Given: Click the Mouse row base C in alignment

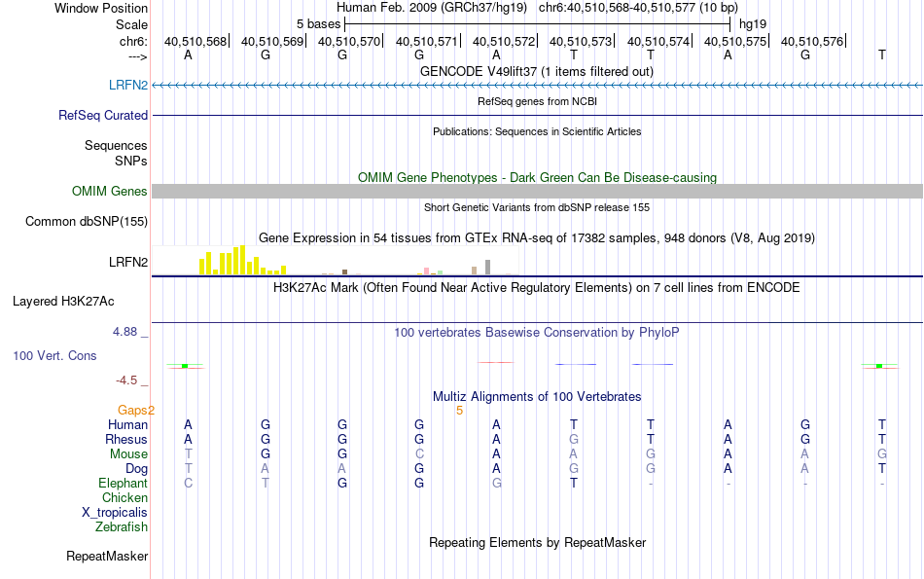Looking at the screenshot, I should point(419,454).
